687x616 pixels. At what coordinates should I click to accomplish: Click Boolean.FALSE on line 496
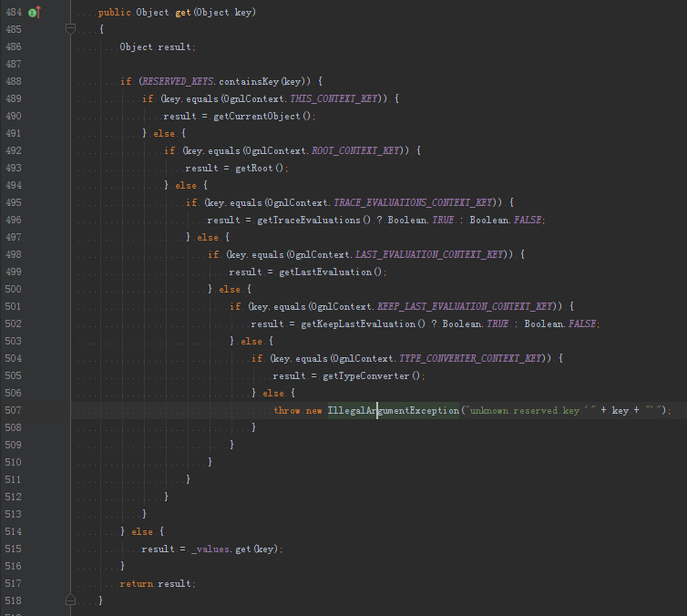(x=506, y=220)
